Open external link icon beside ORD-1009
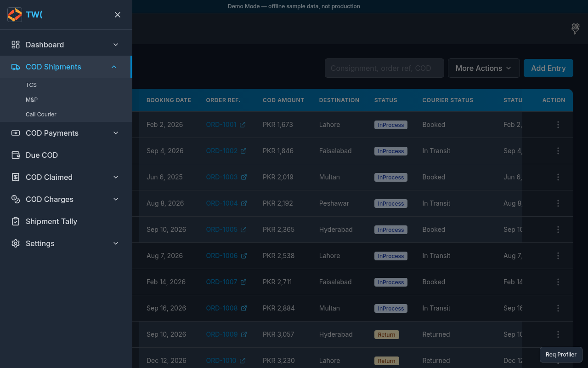 (244, 334)
